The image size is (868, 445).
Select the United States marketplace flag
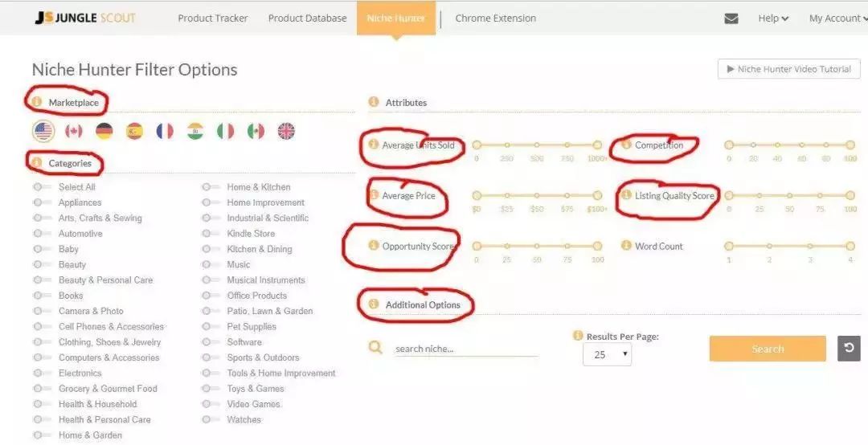[43, 131]
